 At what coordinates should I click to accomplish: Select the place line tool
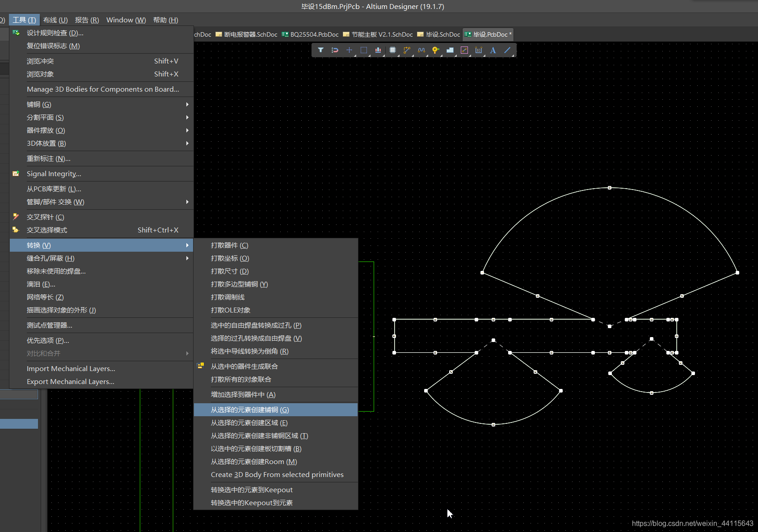[x=507, y=50]
